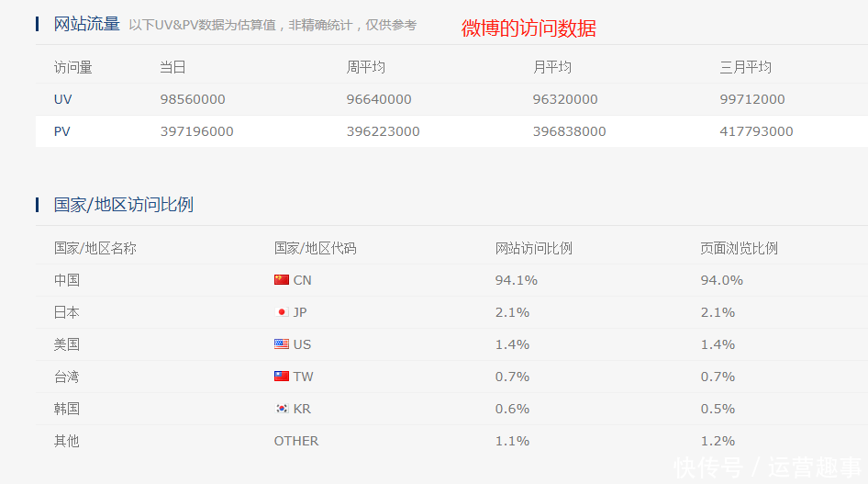Image resolution: width=868 pixels, height=484 pixels.
Task: Click PV monthly average 396838000
Action: (569, 131)
